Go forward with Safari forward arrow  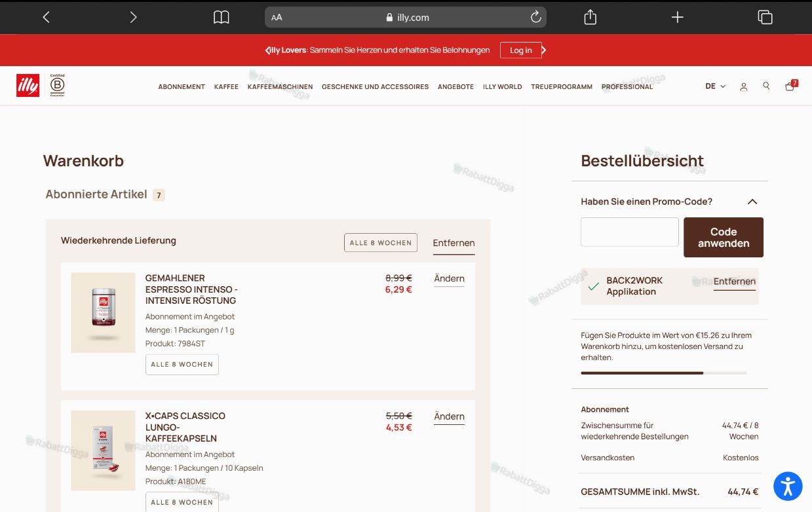133,18
